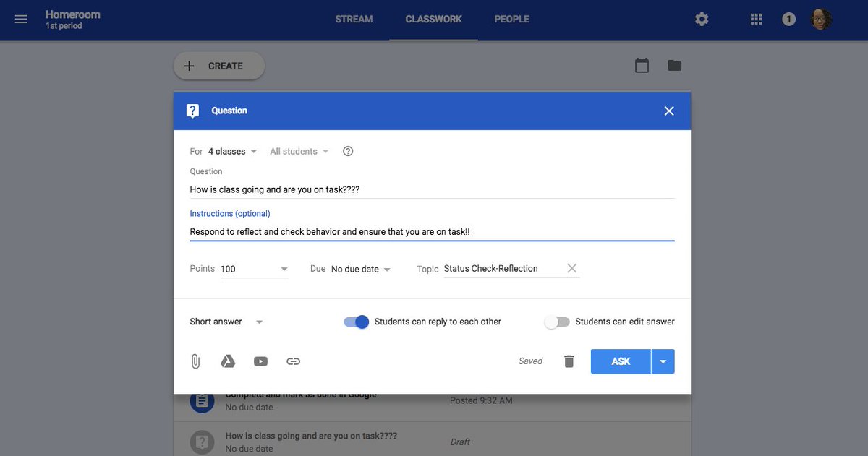Expand the Ask button options arrow
Screen dimensions: 868x456
click(x=663, y=361)
